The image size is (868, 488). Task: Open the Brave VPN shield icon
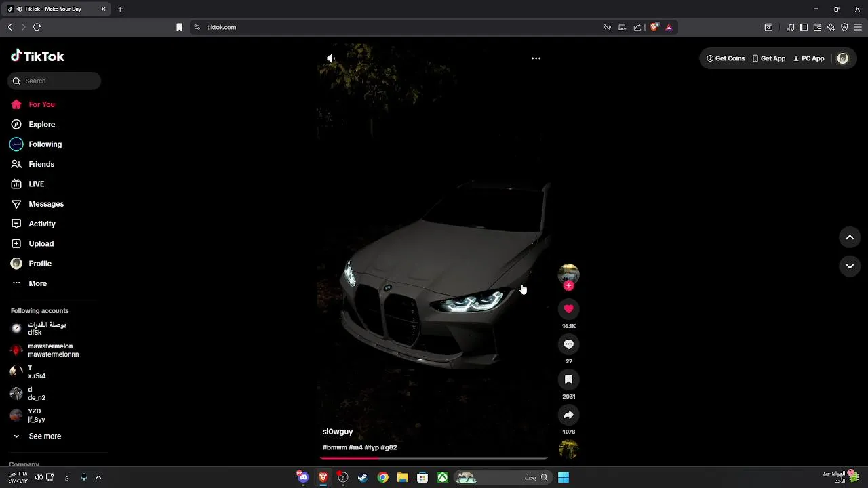pyautogui.click(x=844, y=27)
